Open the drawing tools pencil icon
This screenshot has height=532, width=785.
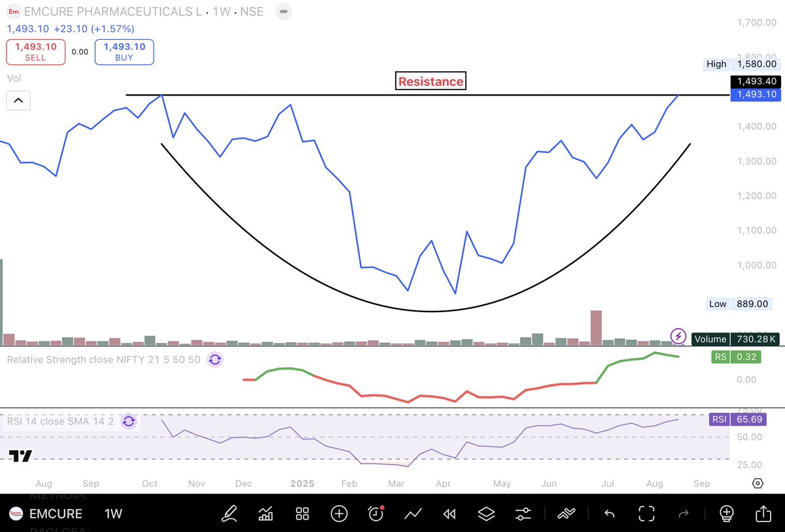pyautogui.click(x=230, y=514)
